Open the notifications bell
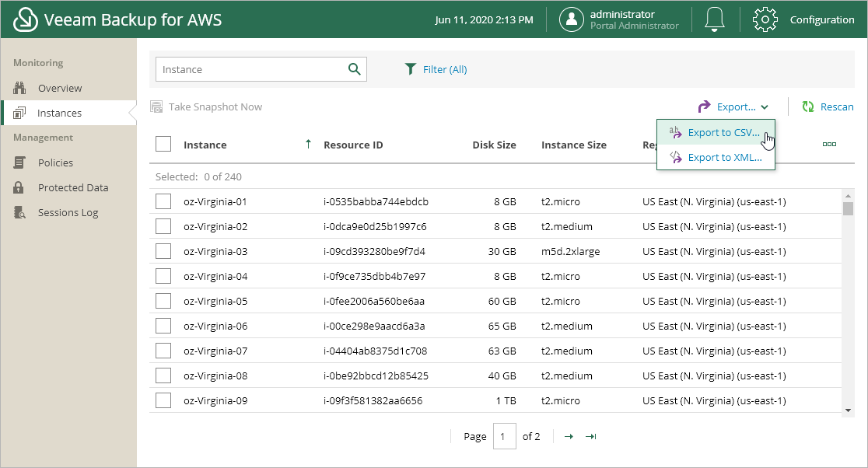Viewport: 868px width, 468px height. [x=714, y=19]
